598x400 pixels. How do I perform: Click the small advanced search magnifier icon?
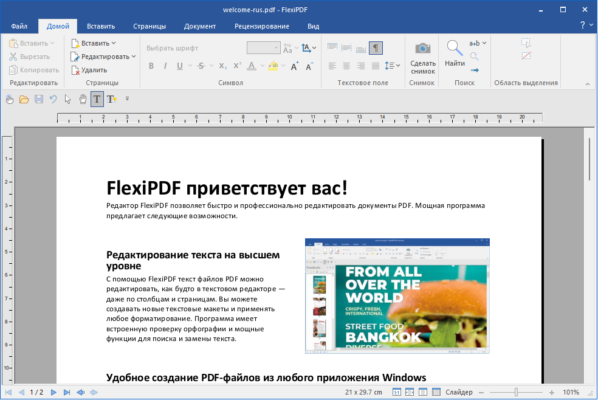pos(474,56)
